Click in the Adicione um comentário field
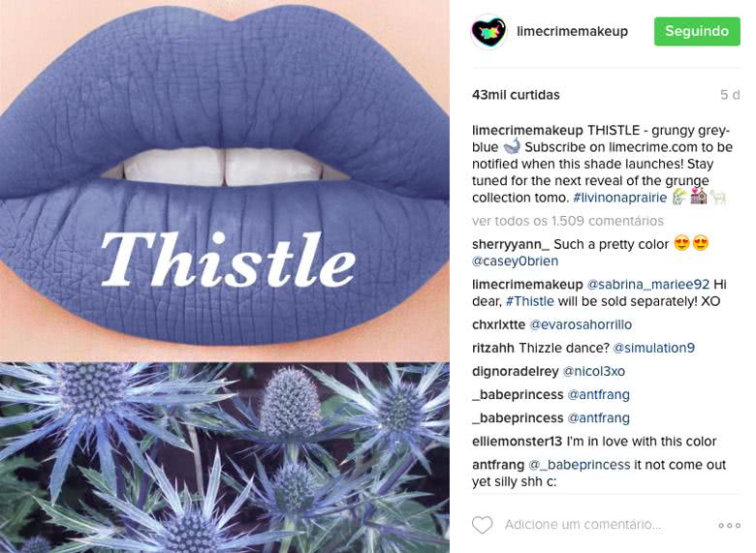Viewport: 756px width, 553px height. pos(583,525)
